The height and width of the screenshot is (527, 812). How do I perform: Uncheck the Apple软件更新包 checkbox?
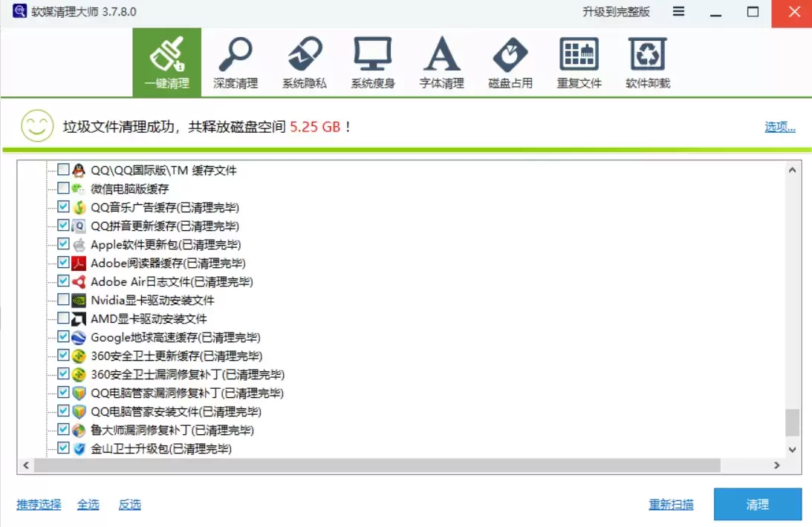[x=63, y=243]
